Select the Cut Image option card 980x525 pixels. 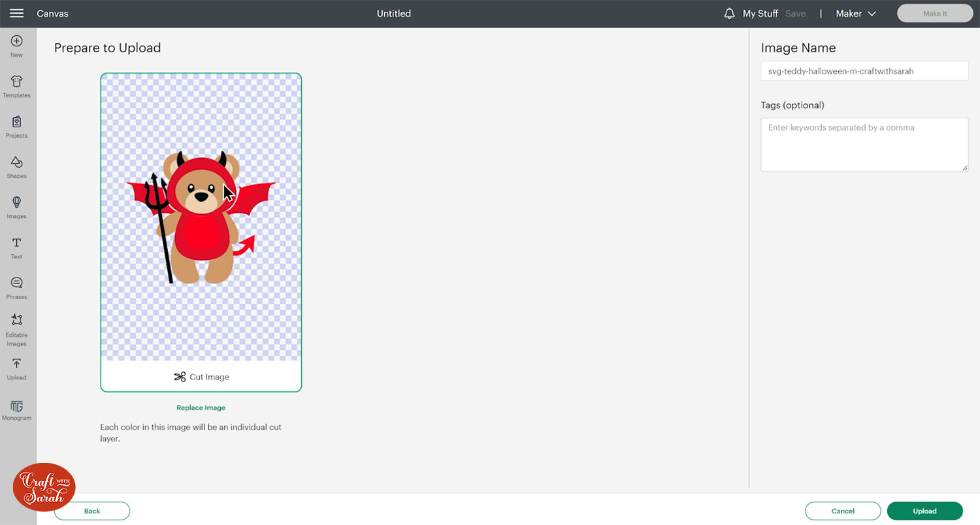[201, 232]
